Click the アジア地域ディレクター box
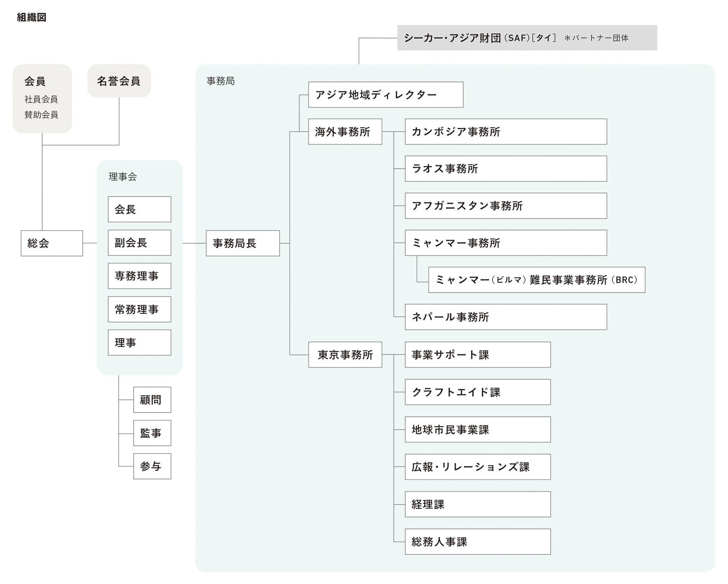Image resolution: width=728 pixels, height=584 pixels. coord(386,95)
